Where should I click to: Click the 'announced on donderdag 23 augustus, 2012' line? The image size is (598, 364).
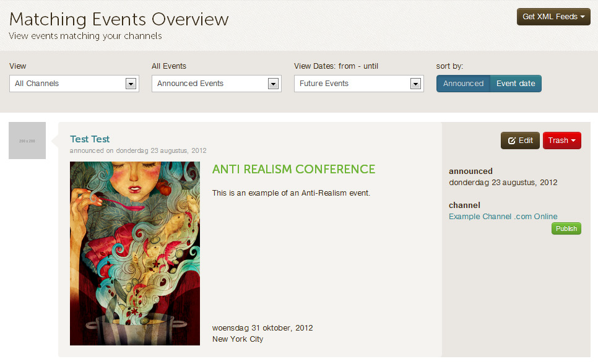[138, 150]
